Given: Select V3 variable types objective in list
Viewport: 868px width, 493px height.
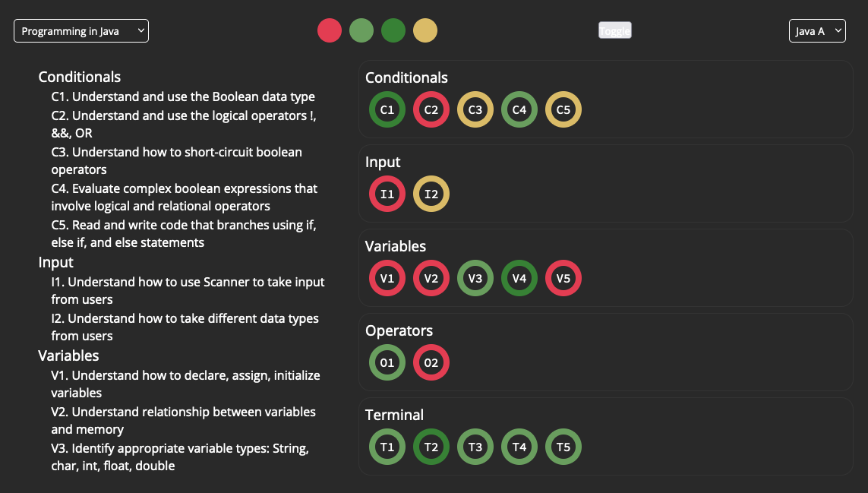Looking at the screenshot, I should 181,457.
